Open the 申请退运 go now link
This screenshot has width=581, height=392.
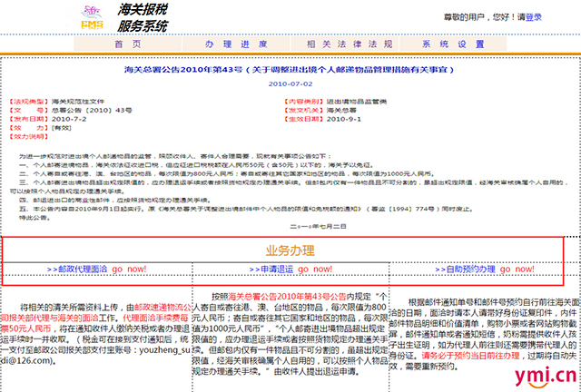point(290,269)
